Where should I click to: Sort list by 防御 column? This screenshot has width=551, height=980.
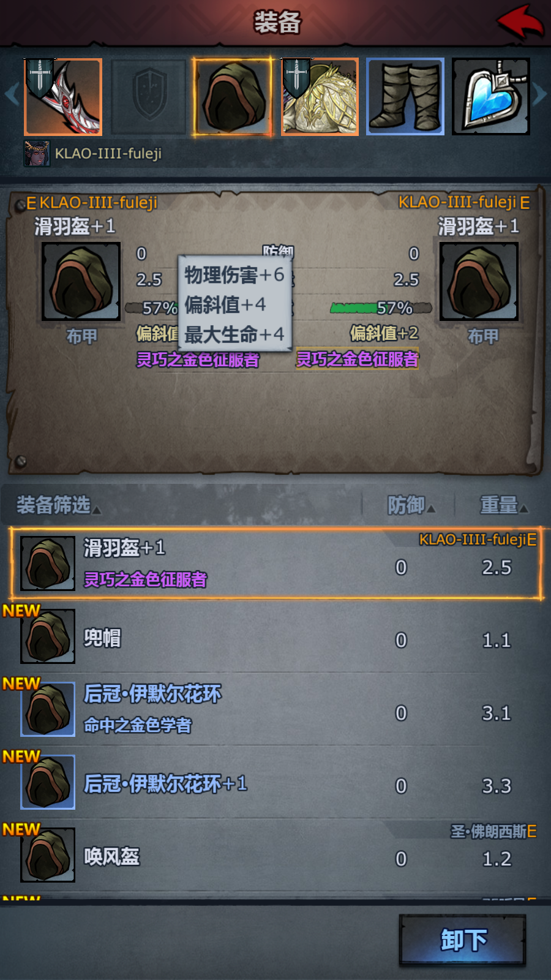click(411, 505)
